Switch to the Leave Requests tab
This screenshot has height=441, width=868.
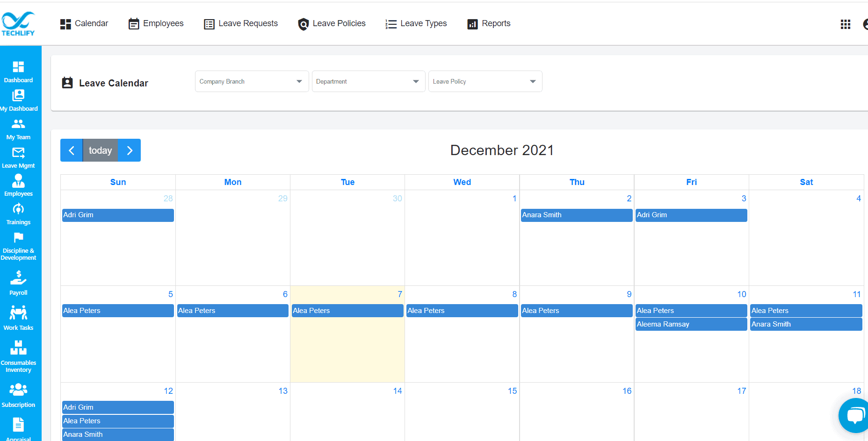241,23
